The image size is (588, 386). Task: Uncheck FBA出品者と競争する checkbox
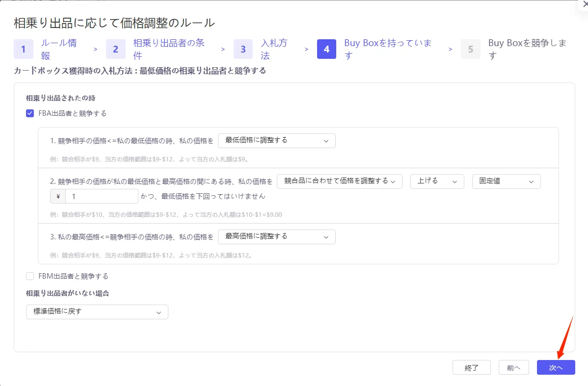tap(30, 113)
